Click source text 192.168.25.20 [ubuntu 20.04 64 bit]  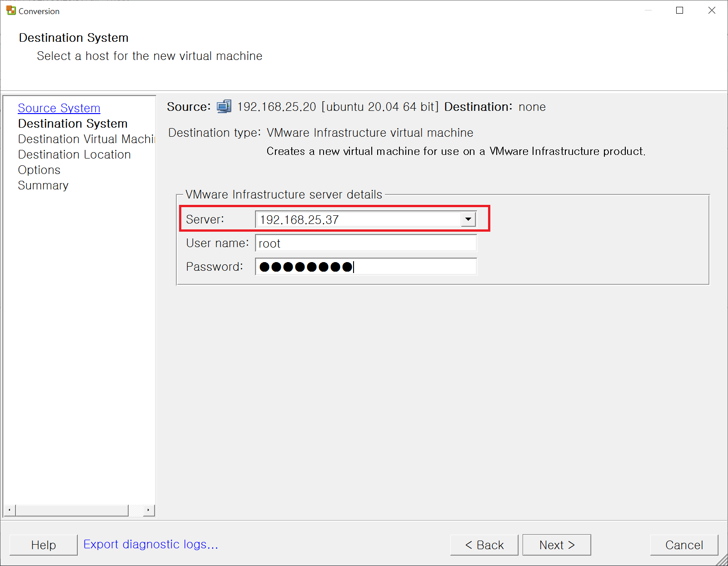pos(338,107)
